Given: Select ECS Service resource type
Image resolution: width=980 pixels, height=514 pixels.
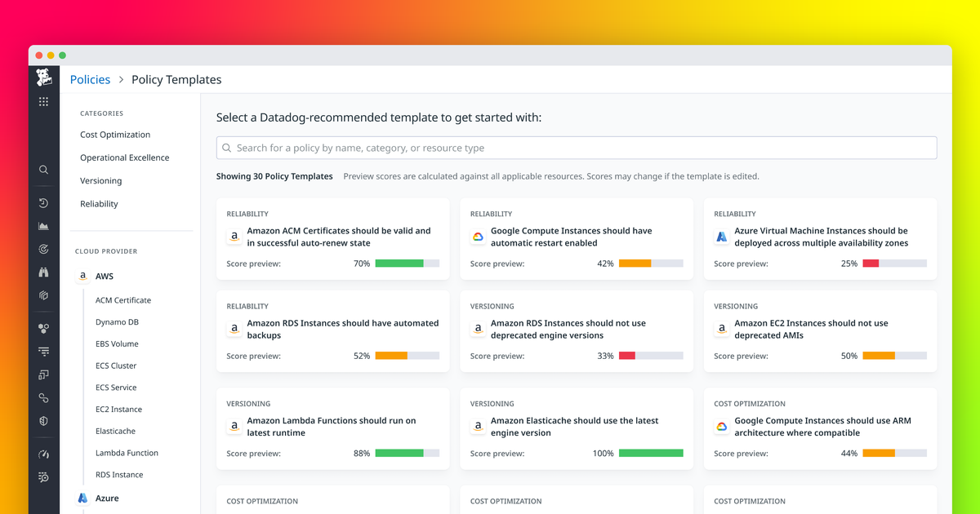Looking at the screenshot, I should click(x=115, y=388).
